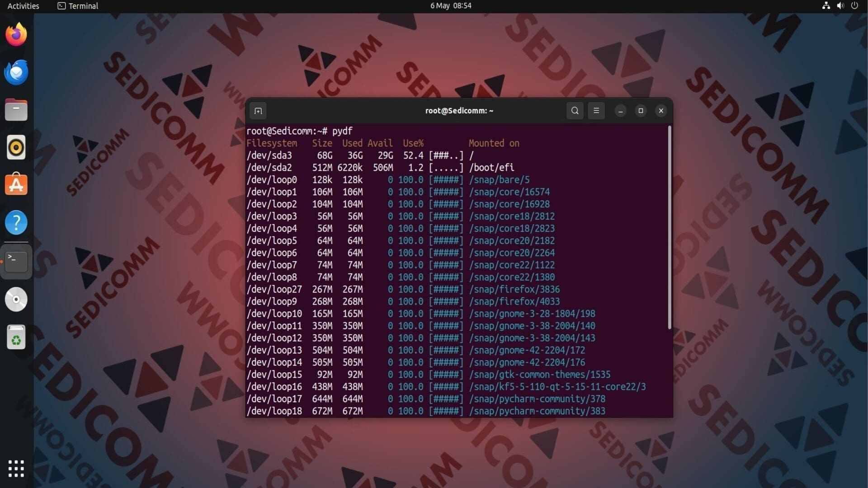The height and width of the screenshot is (488, 868).
Task: Click the /snap/core22/1122 mount path
Action: click(x=512, y=265)
